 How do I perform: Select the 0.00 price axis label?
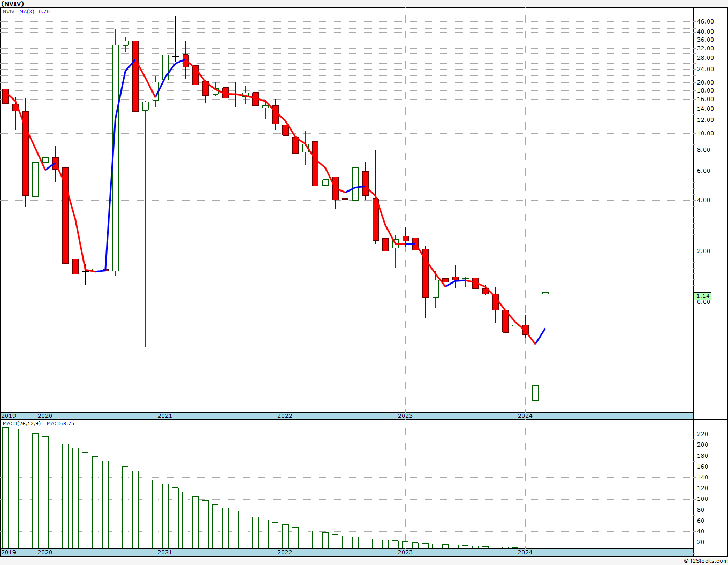704,302
